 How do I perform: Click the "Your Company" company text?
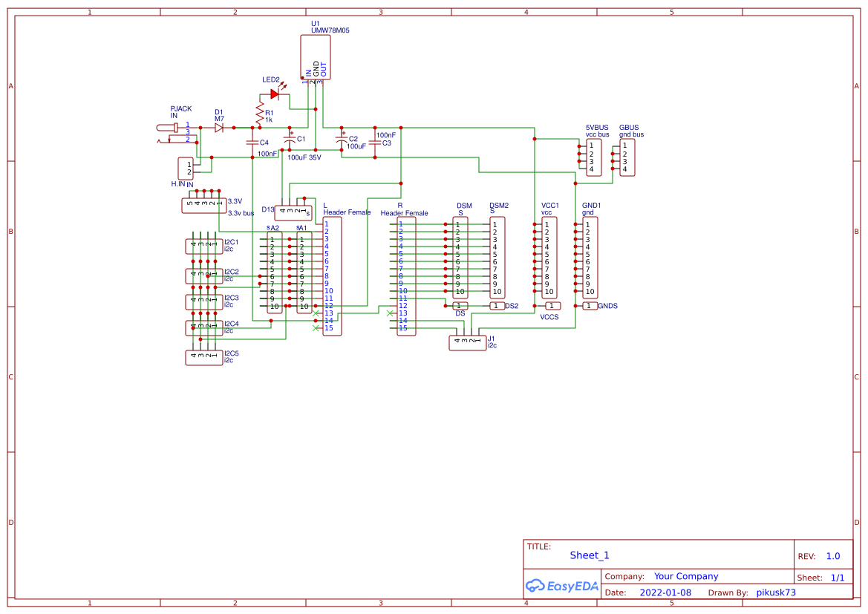pyautogui.click(x=686, y=576)
